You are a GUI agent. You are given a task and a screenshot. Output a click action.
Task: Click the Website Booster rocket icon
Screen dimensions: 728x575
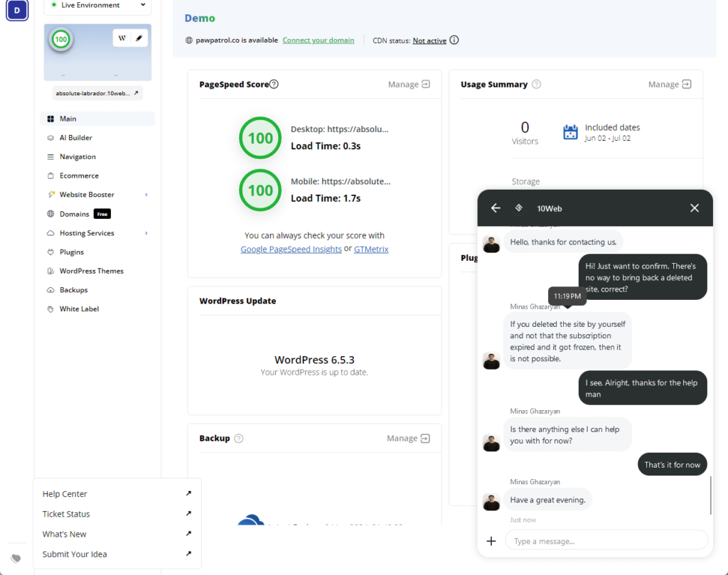coord(51,195)
